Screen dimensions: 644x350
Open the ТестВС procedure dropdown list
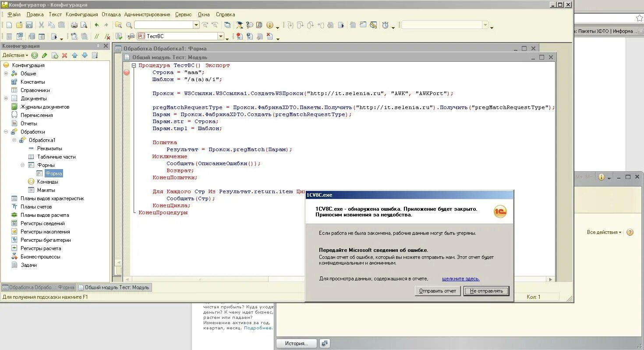221,36
